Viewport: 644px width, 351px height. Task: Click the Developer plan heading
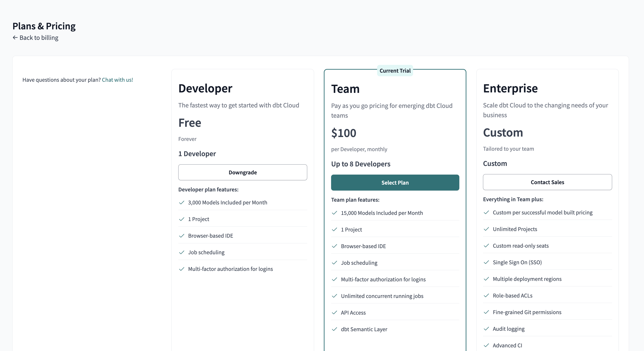tap(205, 89)
